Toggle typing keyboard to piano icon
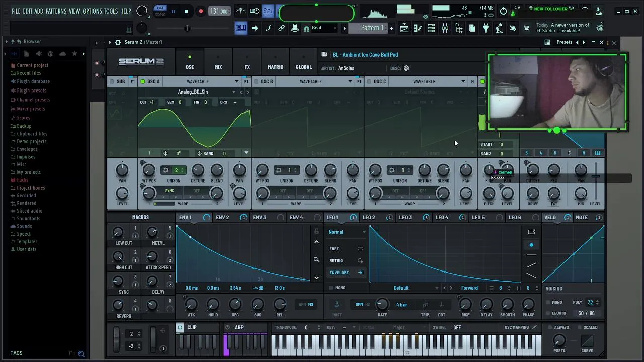This screenshot has height=362, width=644. (241, 28)
